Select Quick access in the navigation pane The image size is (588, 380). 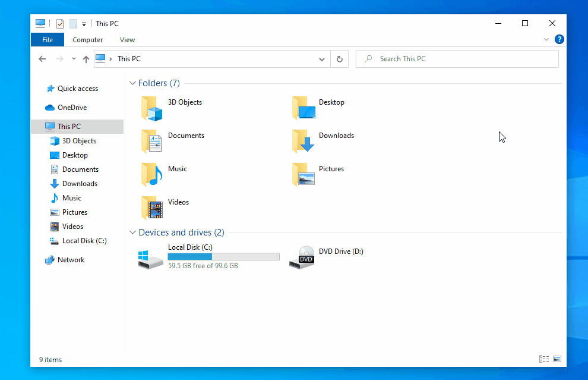pyautogui.click(x=77, y=89)
